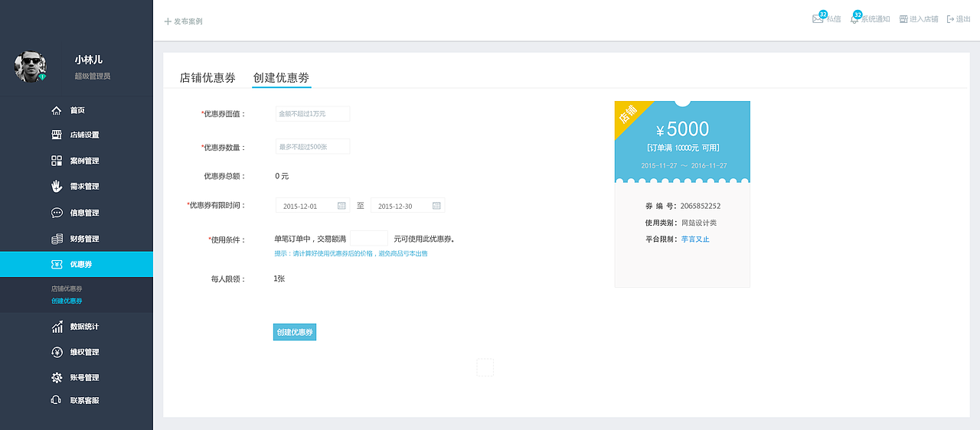Click the 超级管理员 role label
Image resolution: width=980 pixels, height=430 pixels.
(93, 77)
